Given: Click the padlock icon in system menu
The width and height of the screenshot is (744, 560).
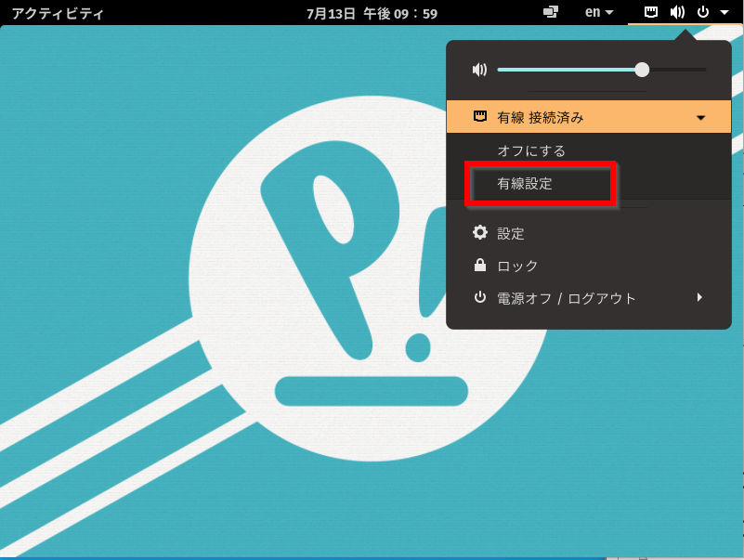Looking at the screenshot, I should click(x=480, y=265).
